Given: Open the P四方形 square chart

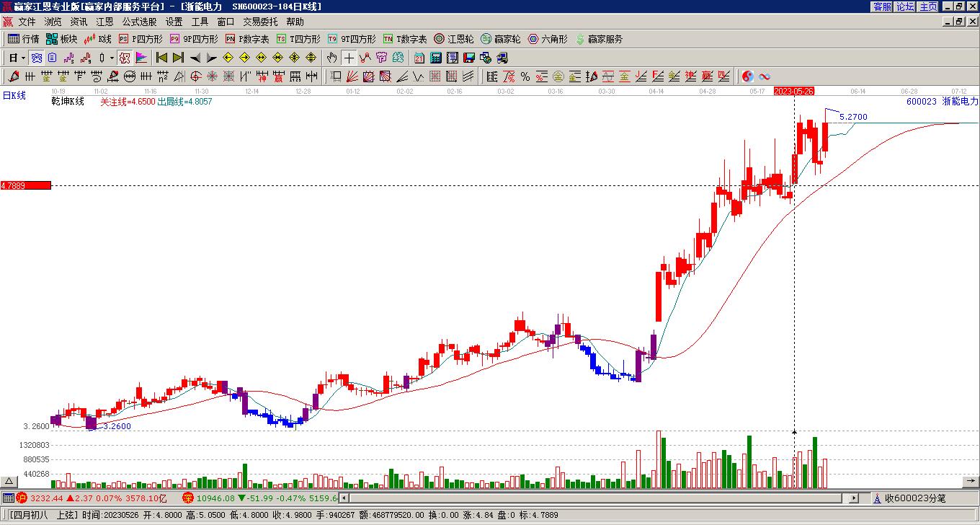Looking at the screenshot, I should click(x=141, y=39).
